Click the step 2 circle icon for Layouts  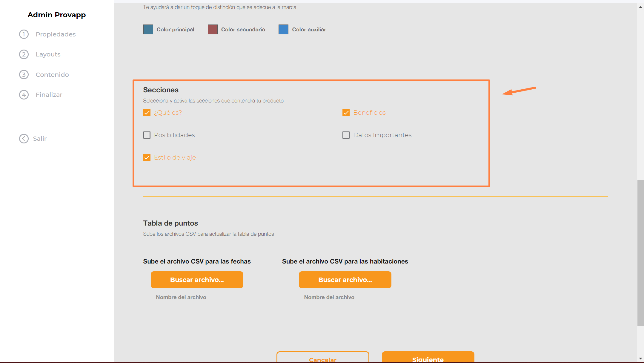[x=24, y=54]
